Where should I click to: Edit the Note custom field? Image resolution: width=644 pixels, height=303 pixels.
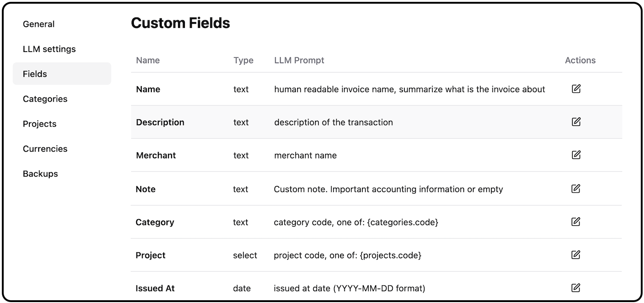576,188
